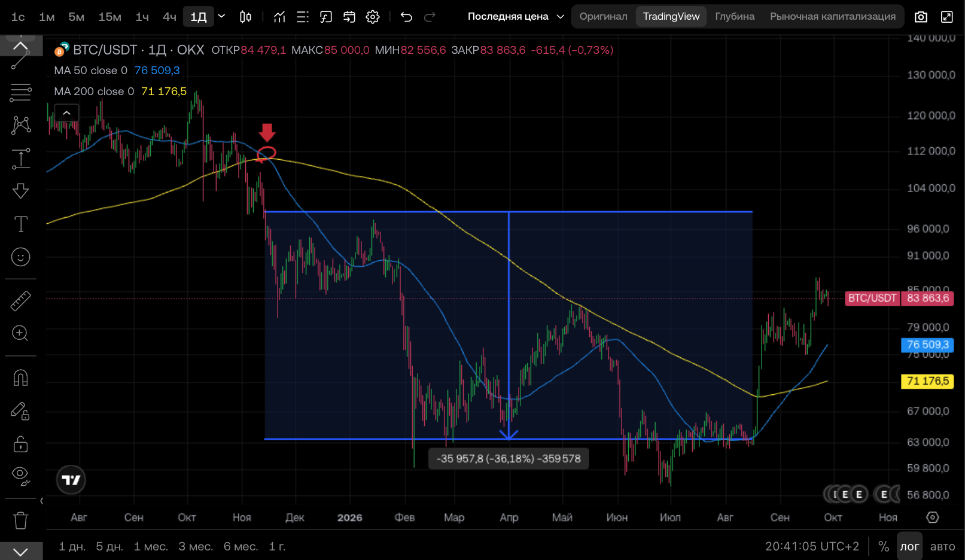The height and width of the screenshot is (560, 965).
Task: Activate the Text annotation tool
Action: 20,224
